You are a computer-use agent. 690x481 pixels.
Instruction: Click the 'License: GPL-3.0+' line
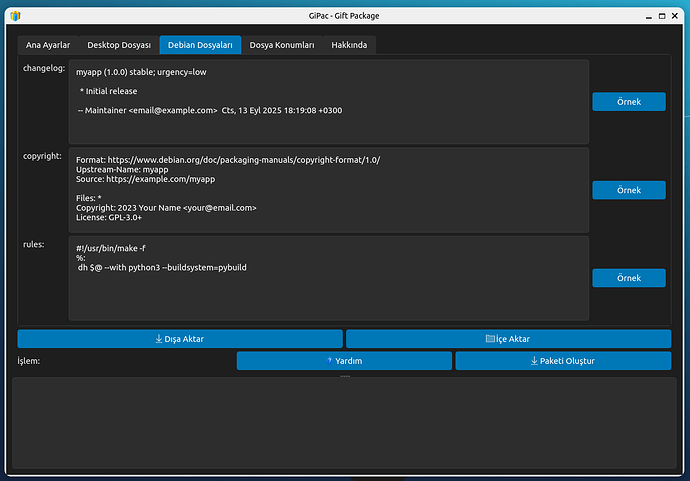click(109, 217)
